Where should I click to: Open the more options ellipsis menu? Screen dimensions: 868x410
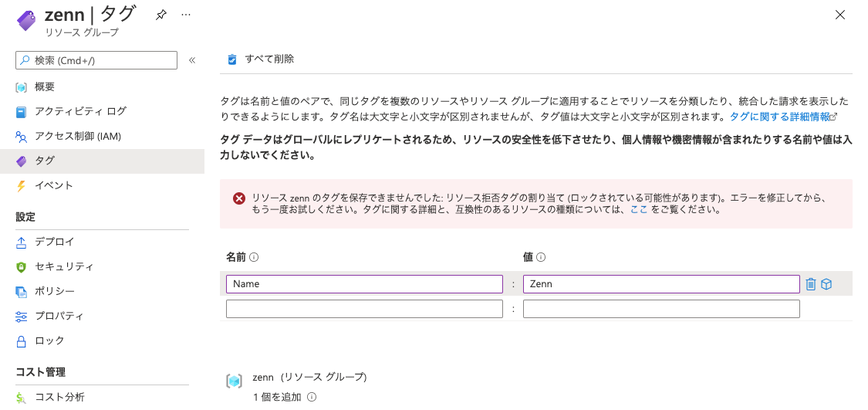pyautogui.click(x=186, y=15)
